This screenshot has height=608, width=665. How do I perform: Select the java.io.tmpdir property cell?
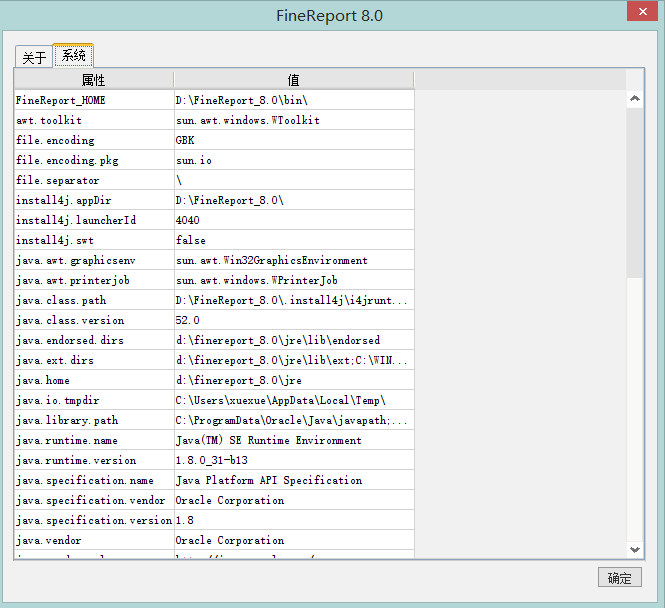pyautogui.click(x=94, y=400)
